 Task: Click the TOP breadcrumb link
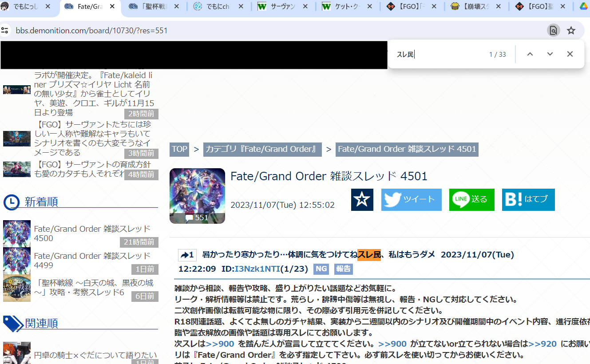(179, 149)
